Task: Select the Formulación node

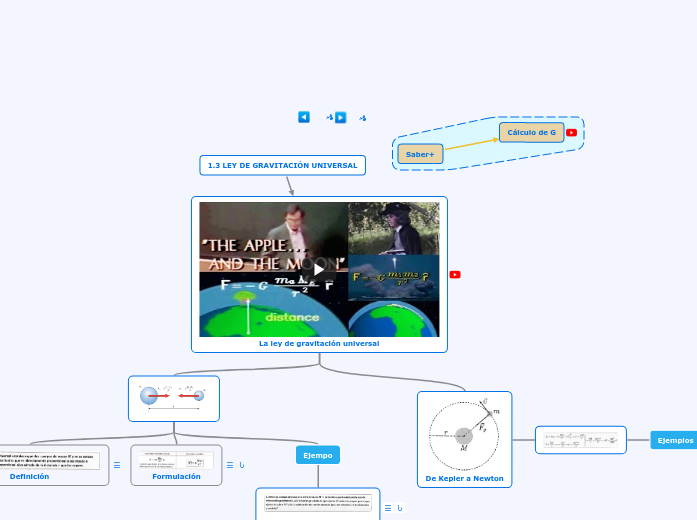Action: tap(176, 465)
